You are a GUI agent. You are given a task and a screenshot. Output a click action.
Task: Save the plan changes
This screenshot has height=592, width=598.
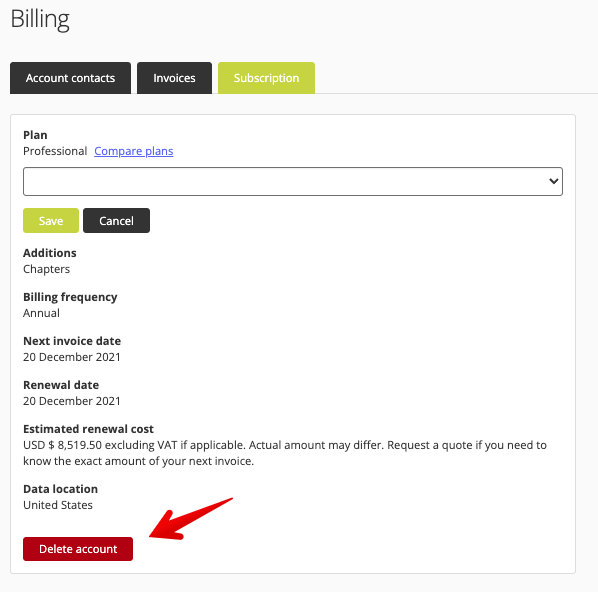pyautogui.click(x=51, y=220)
